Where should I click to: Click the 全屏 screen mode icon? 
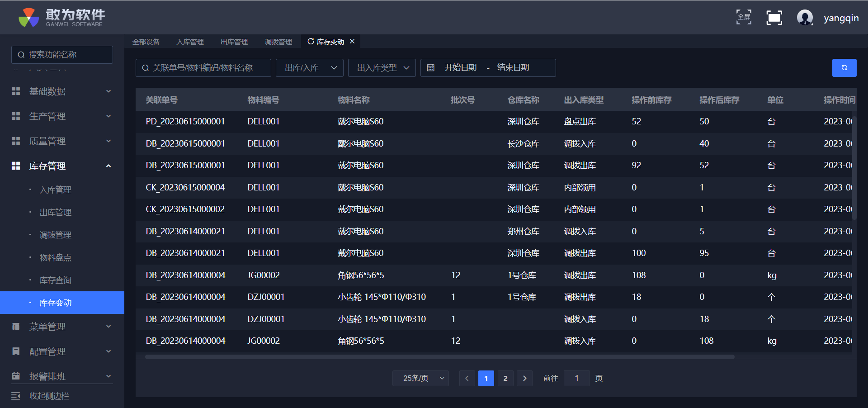point(744,18)
